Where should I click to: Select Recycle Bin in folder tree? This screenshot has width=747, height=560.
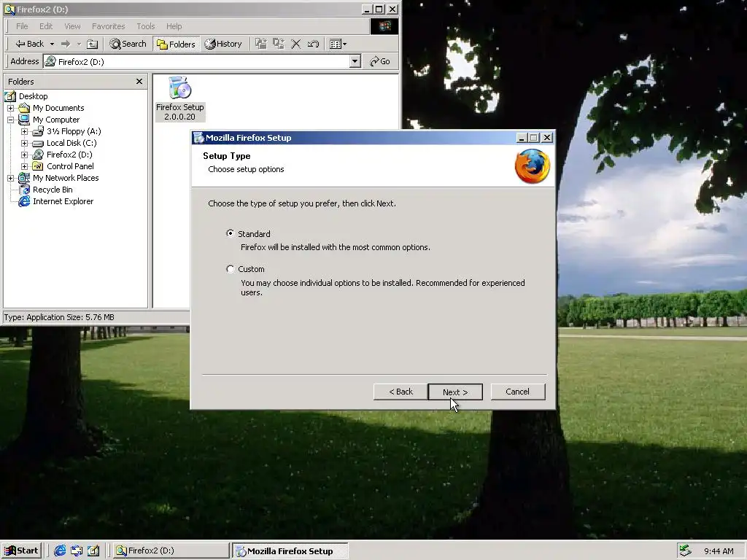coord(53,190)
